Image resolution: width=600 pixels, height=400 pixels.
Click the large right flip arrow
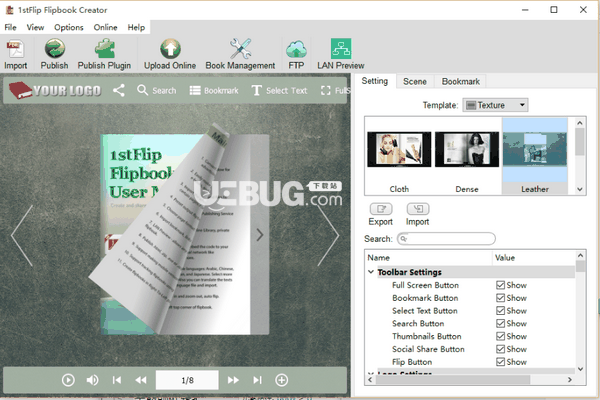(328, 235)
